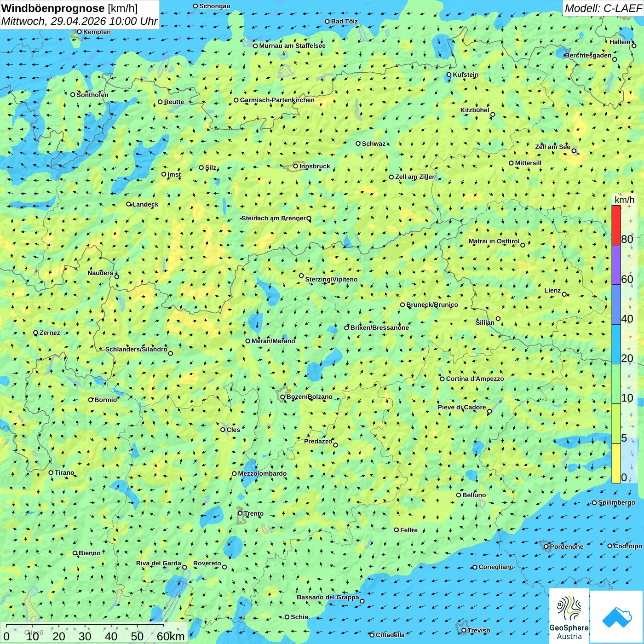This screenshot has width=644, height=644.
Task: Click the Codroipo label
Action: (x=627, y=546)
